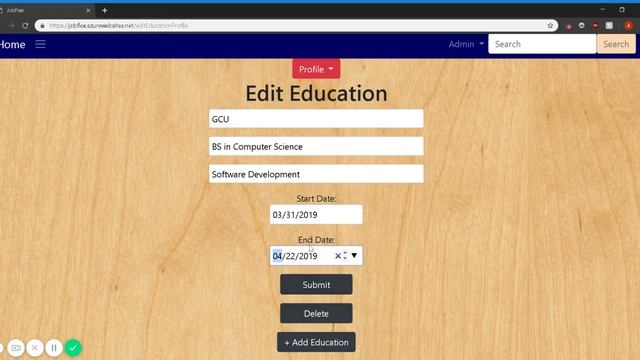Clear the End Date with the X icon
Viewport: 640px width, 360px height.
click(x=338, y=256)
